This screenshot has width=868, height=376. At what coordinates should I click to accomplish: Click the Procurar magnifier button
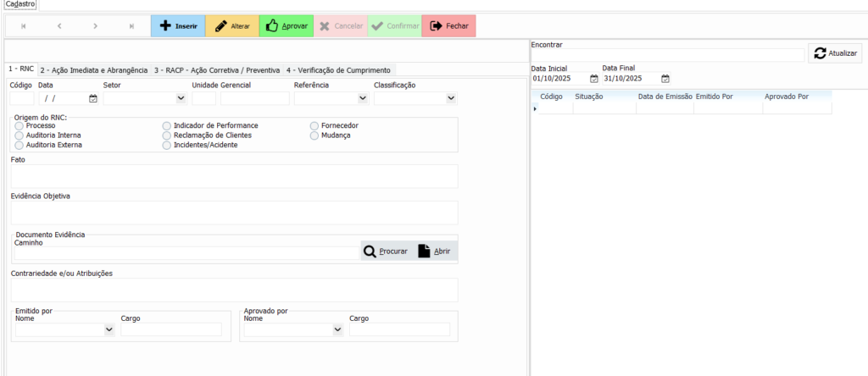pyautogui.click(x=386, y=252)
